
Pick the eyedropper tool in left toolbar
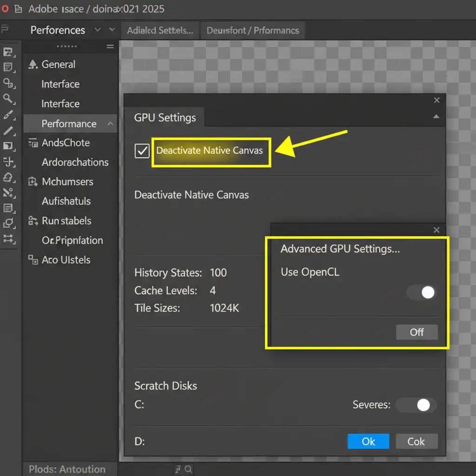click(8, 114)
